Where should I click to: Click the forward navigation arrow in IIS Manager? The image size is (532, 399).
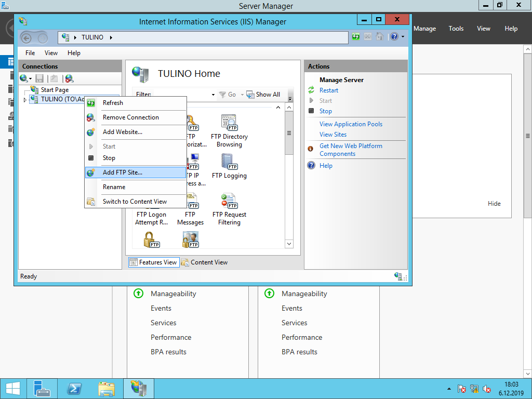coord(43,38)
